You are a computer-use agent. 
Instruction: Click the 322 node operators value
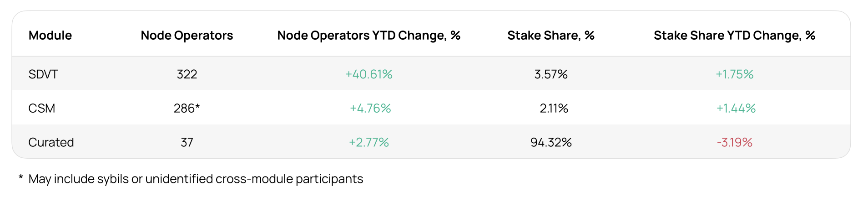pyautogui.click(x=187, y=74)
